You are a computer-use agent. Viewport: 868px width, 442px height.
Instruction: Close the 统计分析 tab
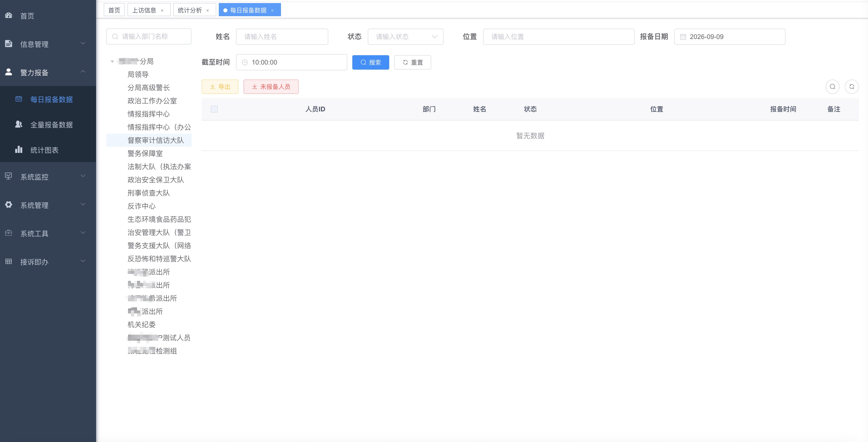(208, 10)
